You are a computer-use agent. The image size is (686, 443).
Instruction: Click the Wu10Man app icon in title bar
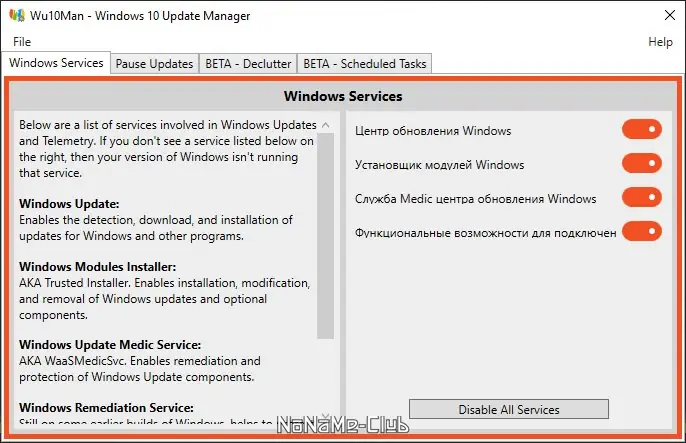(x=17, y=16)
